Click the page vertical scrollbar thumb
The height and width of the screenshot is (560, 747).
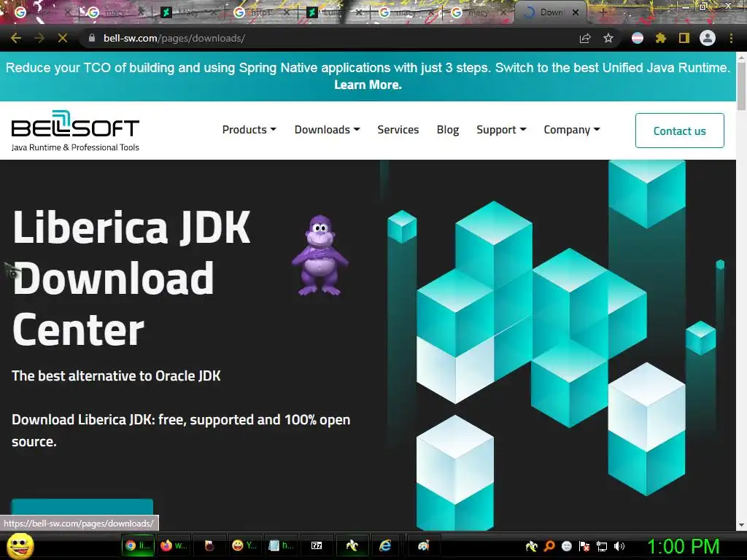(741, 86)
